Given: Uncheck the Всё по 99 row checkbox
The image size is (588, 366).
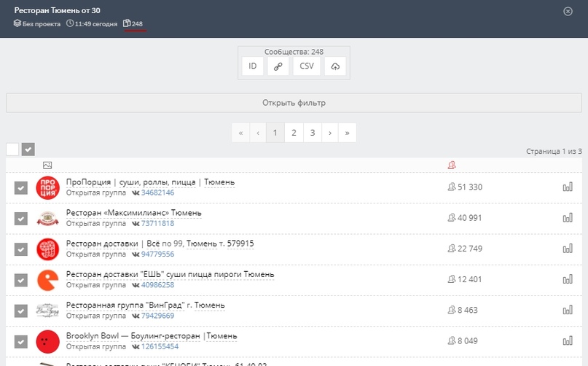Looking at the screenshot, I should point(21,249).
